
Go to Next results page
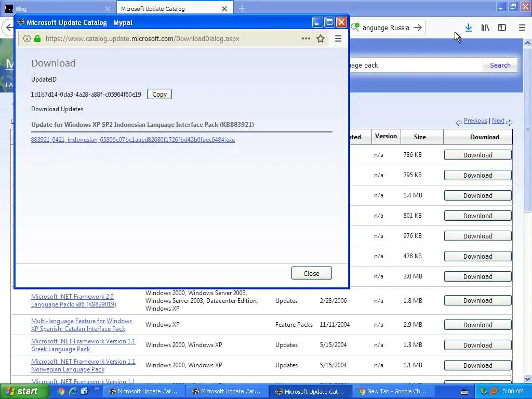coord(498,121)
